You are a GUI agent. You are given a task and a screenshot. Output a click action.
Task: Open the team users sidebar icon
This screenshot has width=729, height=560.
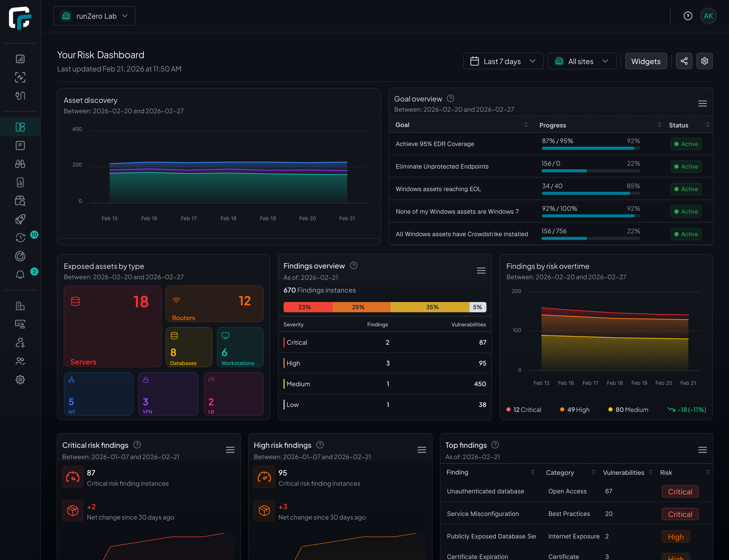20,361
